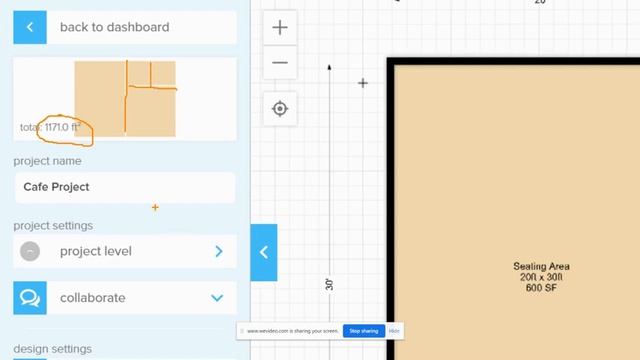Click the blue back arrow icon

point(30,27)
